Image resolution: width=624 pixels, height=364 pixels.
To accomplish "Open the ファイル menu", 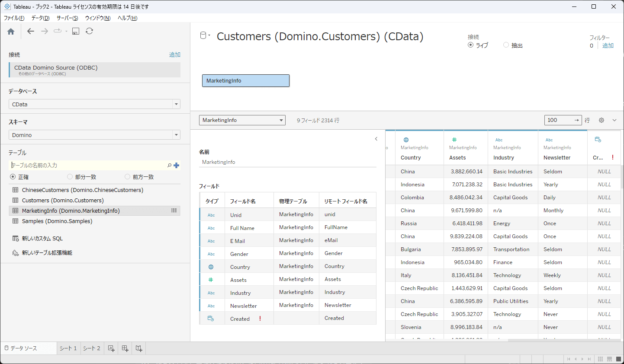I will (14, 18).
